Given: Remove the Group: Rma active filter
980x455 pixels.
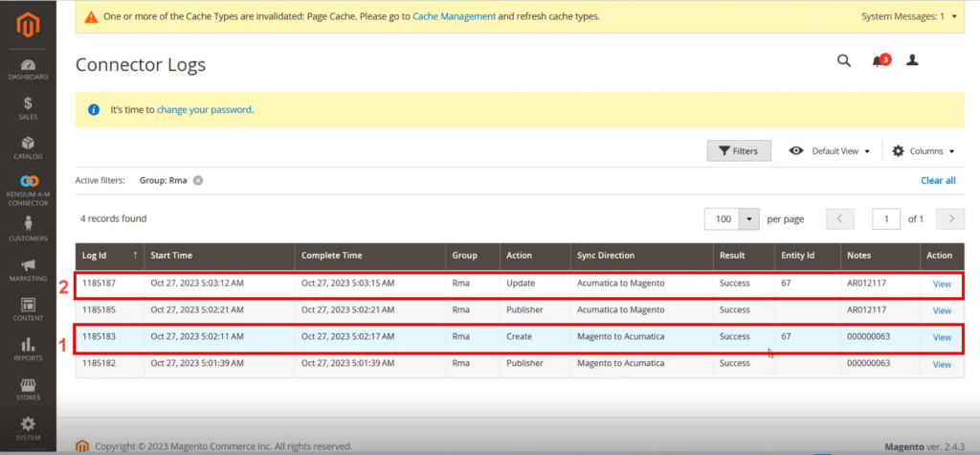Looking at the screenshot, I should tap(197, 180).
